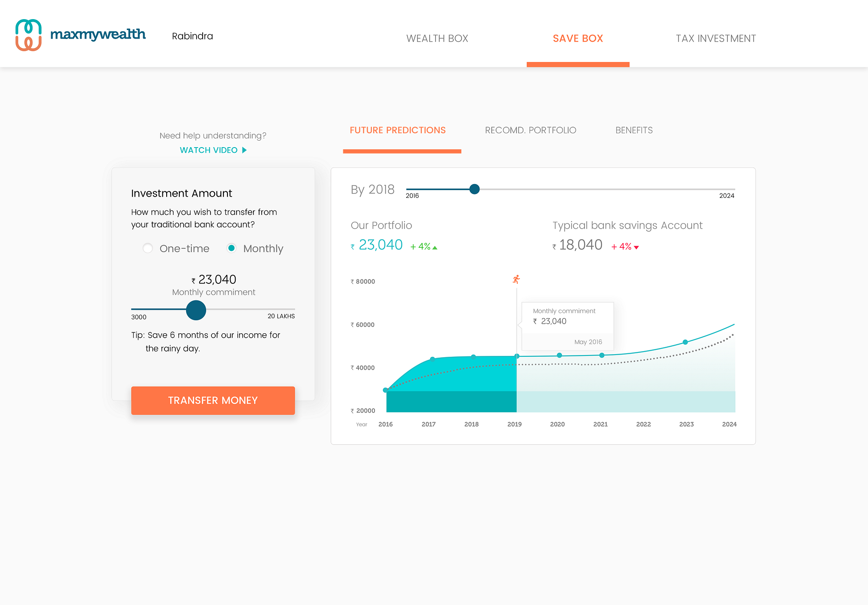Switch to the Save Box tab
Image resolution: width=868 pixels, height=605 pixels.
pos(578,38)
